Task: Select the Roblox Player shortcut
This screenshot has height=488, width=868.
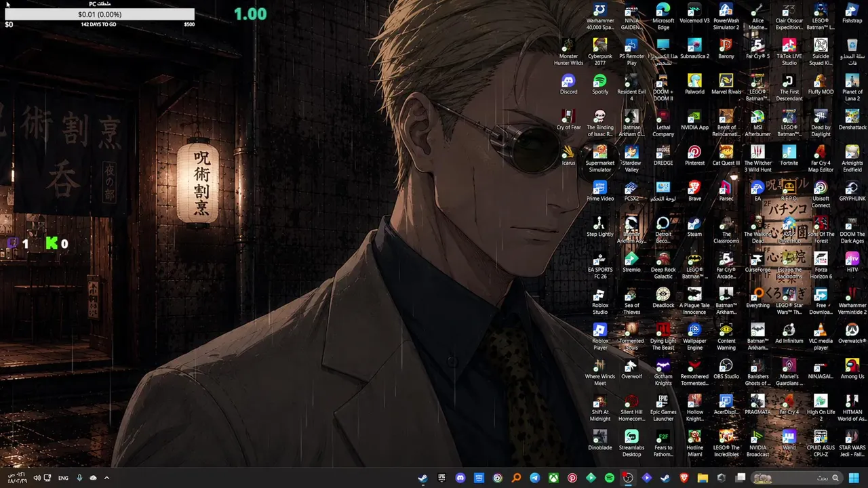Action: [600, 335]
